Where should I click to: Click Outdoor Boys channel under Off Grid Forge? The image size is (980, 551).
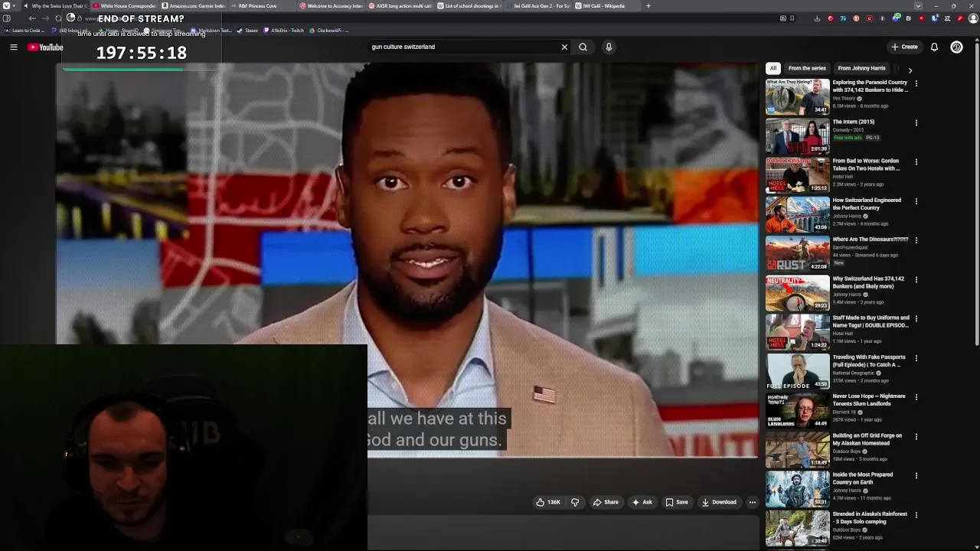click(847, 452)
